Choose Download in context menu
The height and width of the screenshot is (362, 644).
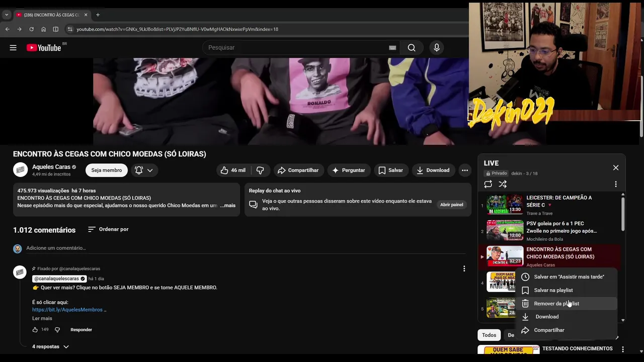[x=567, y=317]
